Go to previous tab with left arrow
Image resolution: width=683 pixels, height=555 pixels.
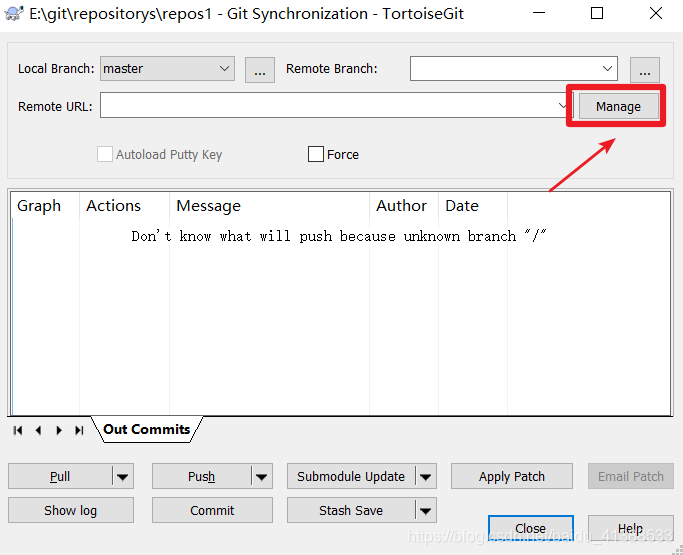[38, 430]
